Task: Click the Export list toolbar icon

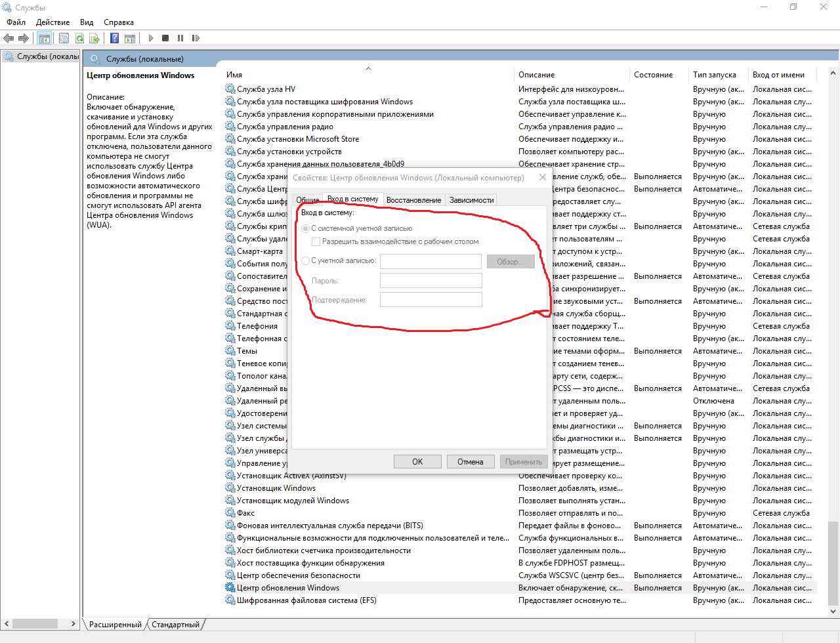Action: (x=94, y=38)
